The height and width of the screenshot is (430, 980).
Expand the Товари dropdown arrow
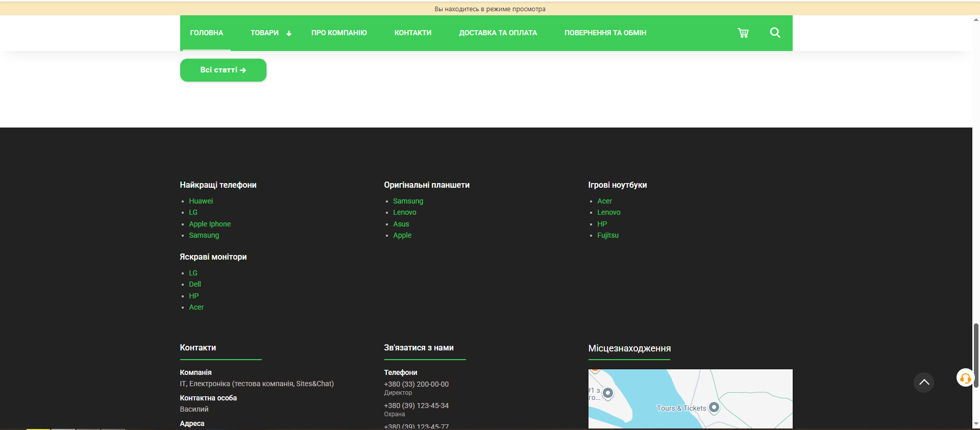[x=289, y=34]
